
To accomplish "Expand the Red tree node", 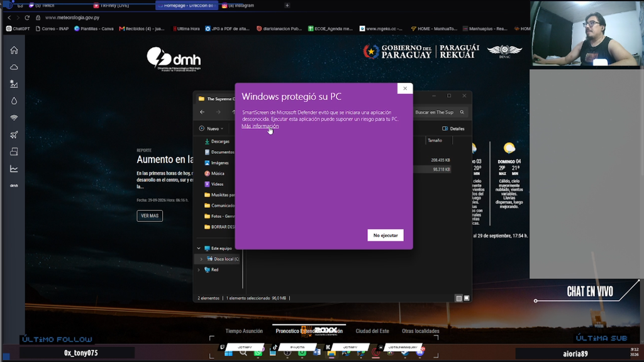I will (199, 270).
